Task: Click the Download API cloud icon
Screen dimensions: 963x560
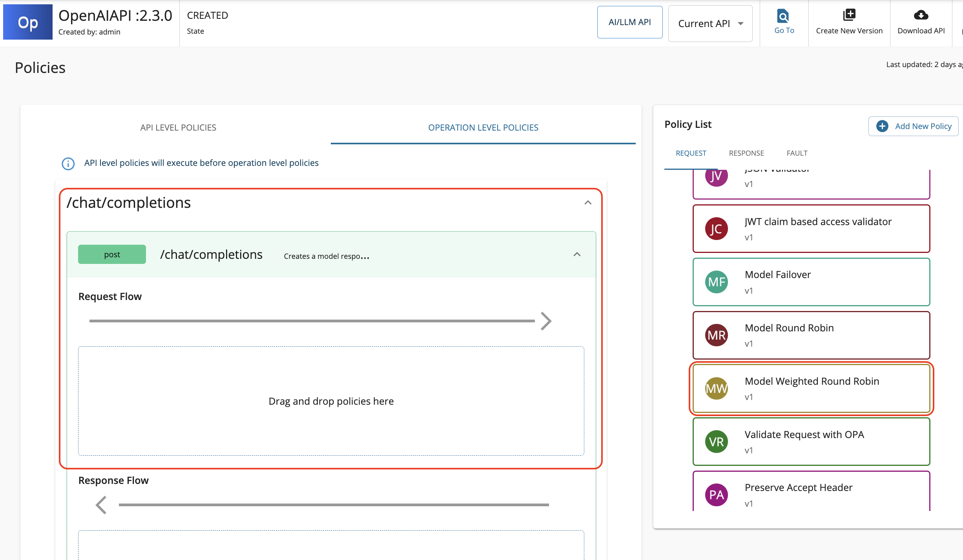Action: (x=921, y=15)
